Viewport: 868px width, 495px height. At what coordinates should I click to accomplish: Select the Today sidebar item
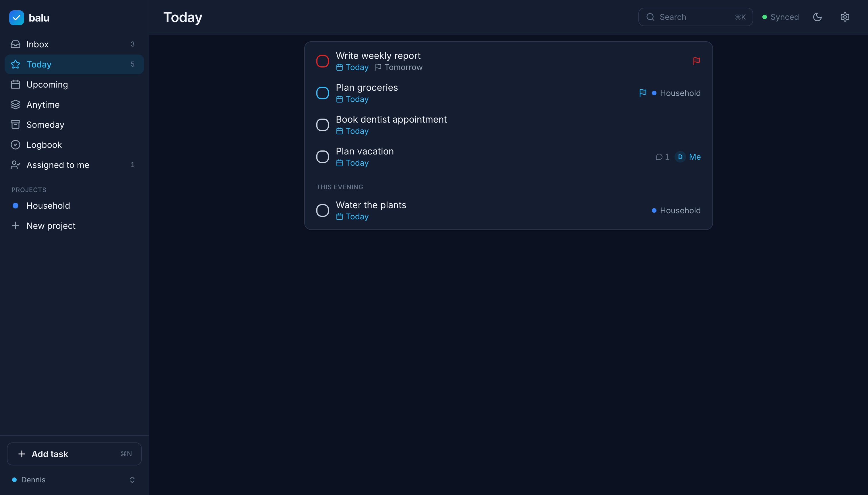(74, 64)
